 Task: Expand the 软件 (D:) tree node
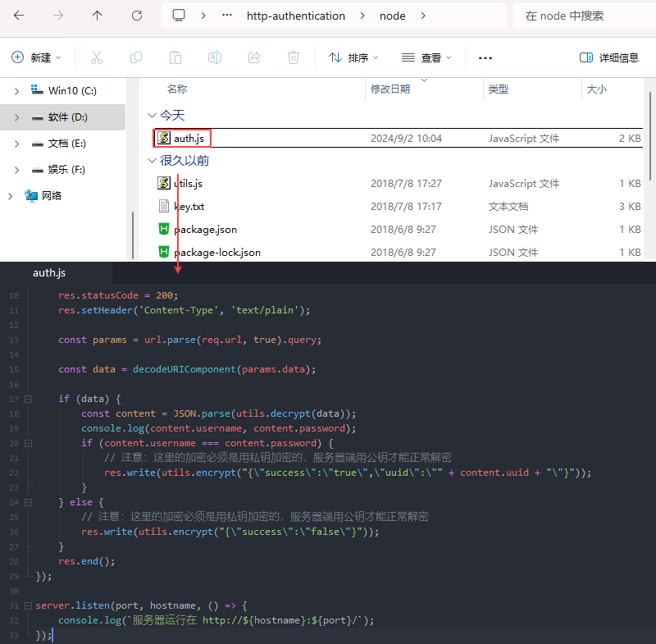[x=16, y=117]
